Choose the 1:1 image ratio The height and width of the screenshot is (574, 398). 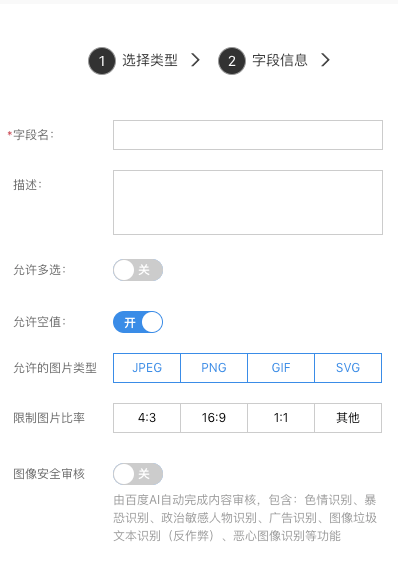281,418
